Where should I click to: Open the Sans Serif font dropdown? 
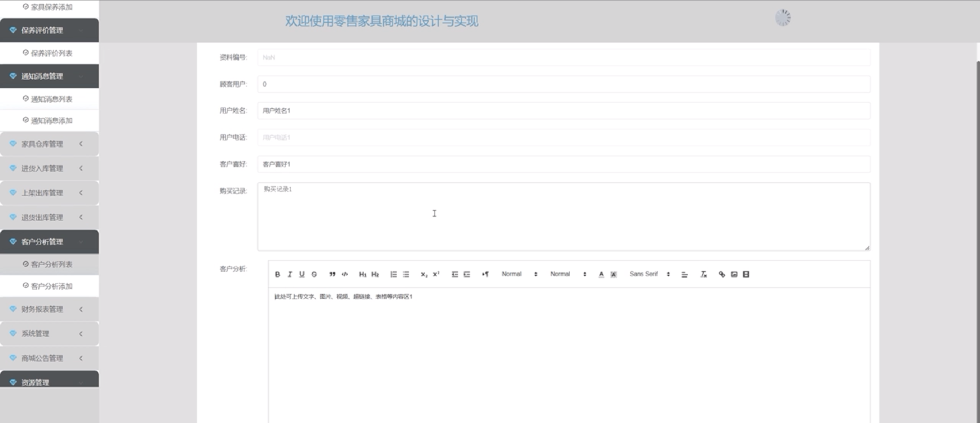point(649,274)
